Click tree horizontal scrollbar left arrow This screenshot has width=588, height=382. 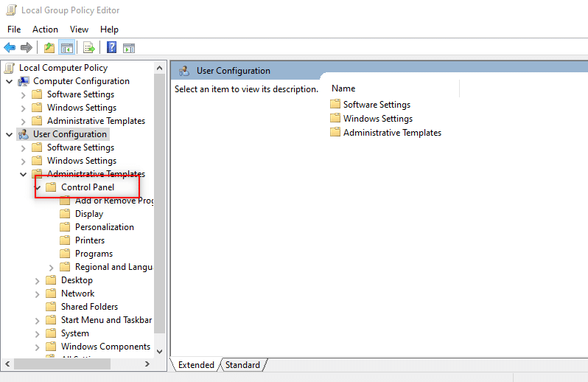[7, 364]
